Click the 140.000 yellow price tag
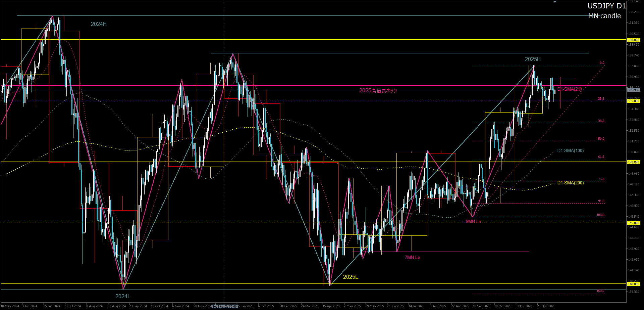Image resolution: width=644 pixels, height=310 pixels. coord(633,284)
